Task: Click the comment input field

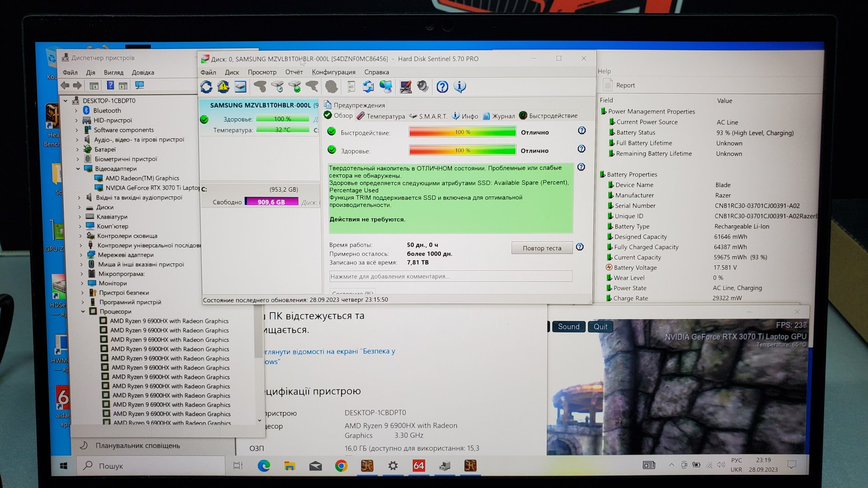Action: 450,277
